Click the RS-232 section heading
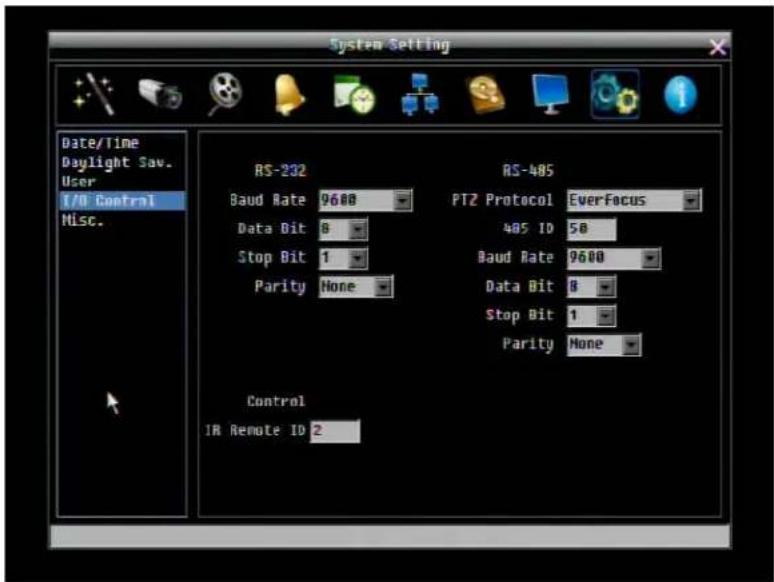This screenshot has height=582, width=774. 280,171
